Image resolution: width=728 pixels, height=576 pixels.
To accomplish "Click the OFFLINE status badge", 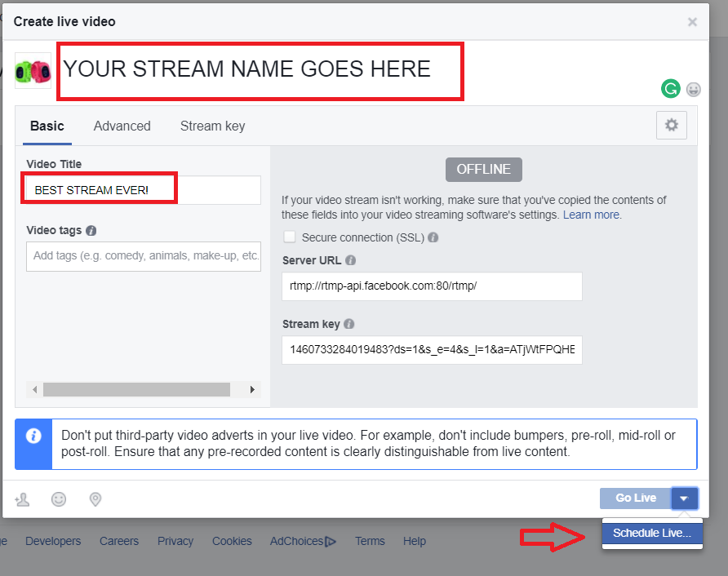I will click(484, 170).
